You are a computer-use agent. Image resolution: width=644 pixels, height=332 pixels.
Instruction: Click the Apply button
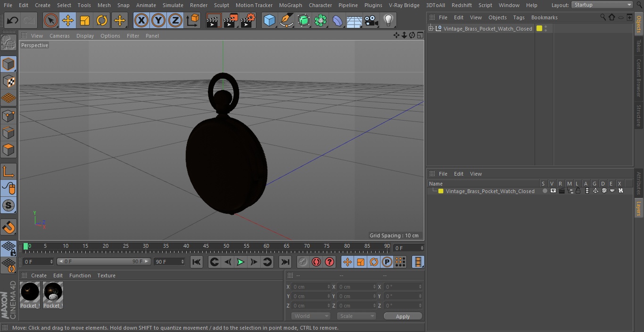point(403,316)
